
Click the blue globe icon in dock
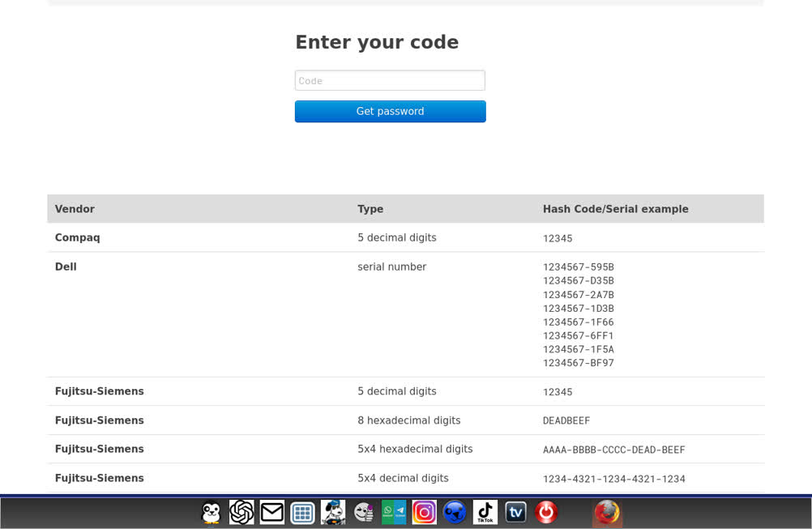point(455,513)
